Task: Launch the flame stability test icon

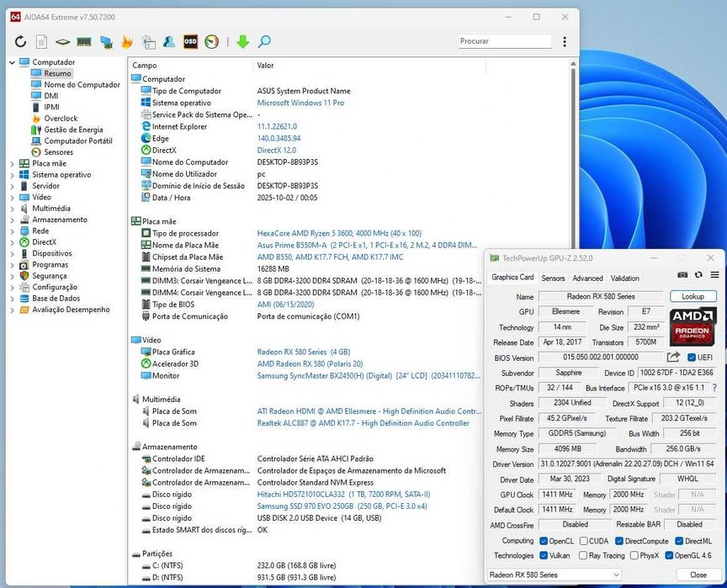Action: [x=127, y=41]
